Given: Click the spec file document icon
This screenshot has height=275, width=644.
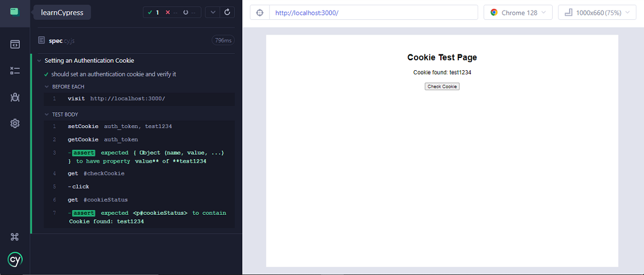Looking at the screenshot, I should (41, 40).
